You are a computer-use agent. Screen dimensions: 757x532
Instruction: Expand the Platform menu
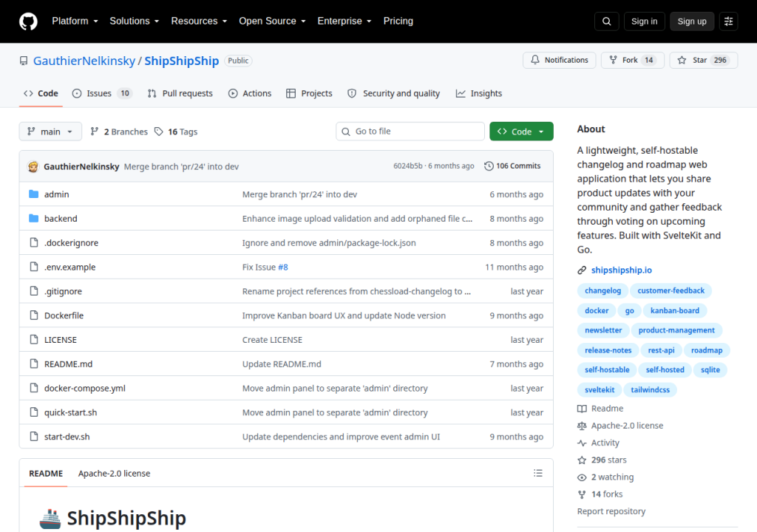tap(75, 21)
